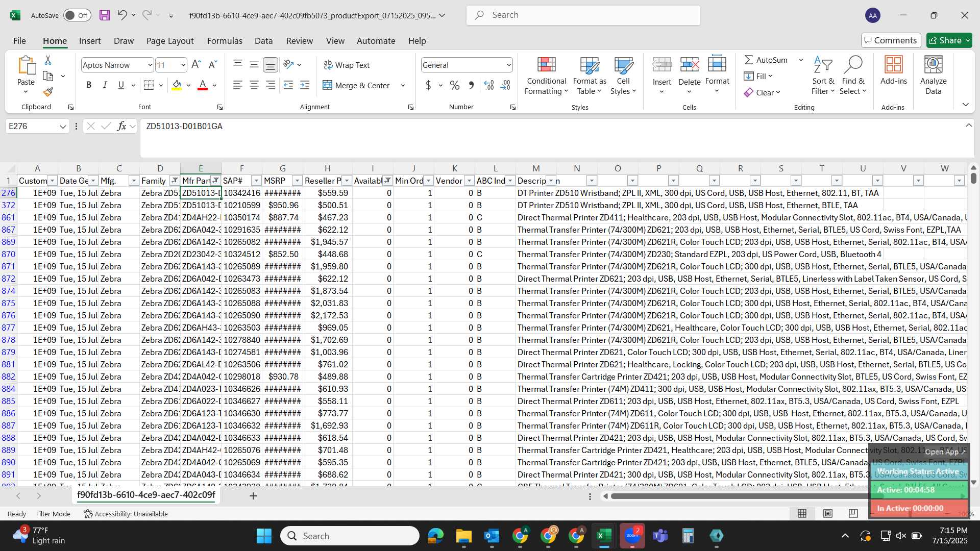This screenshot has height=551, width=980.
Task: Click the Center alignment icon
Action: point(254,85)
